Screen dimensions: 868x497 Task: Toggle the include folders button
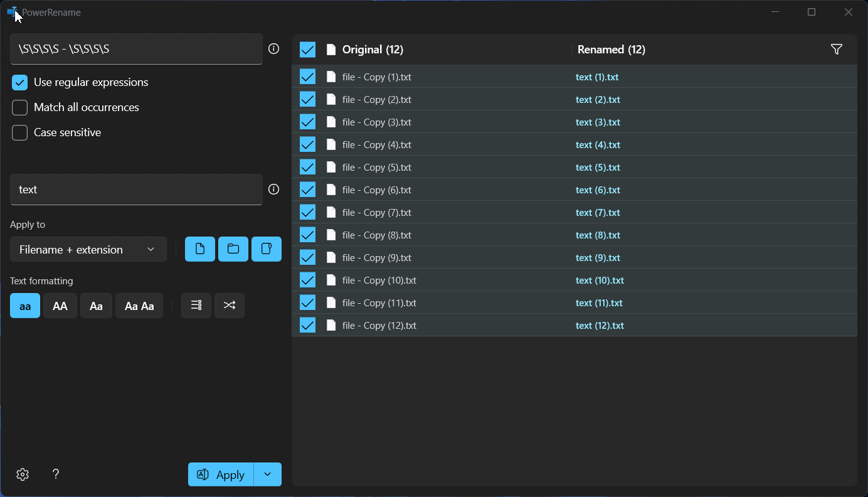pyautogui.click(x=233, y=249)
